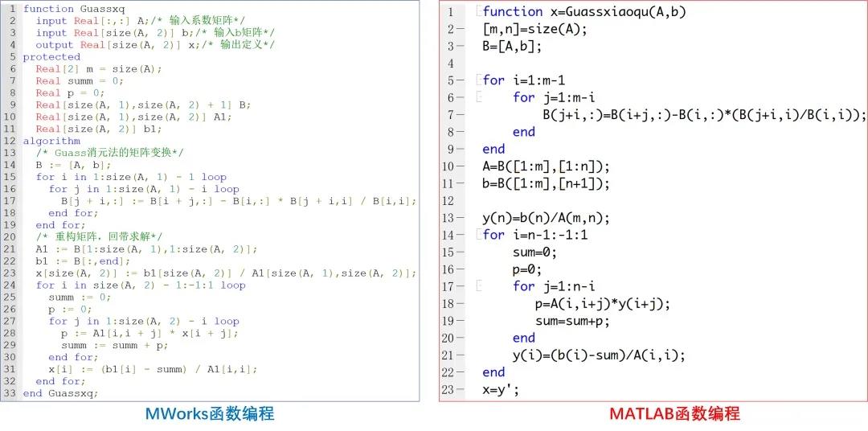Click the MATLAB line 'sum=0;'
868x431 pixels.
pos(534,252)
